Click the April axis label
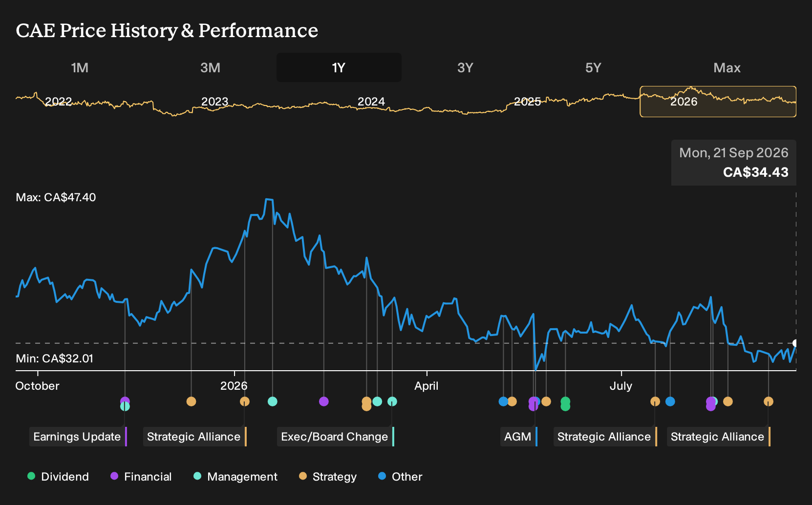The image size is (812, 505). tap(427, 386)
